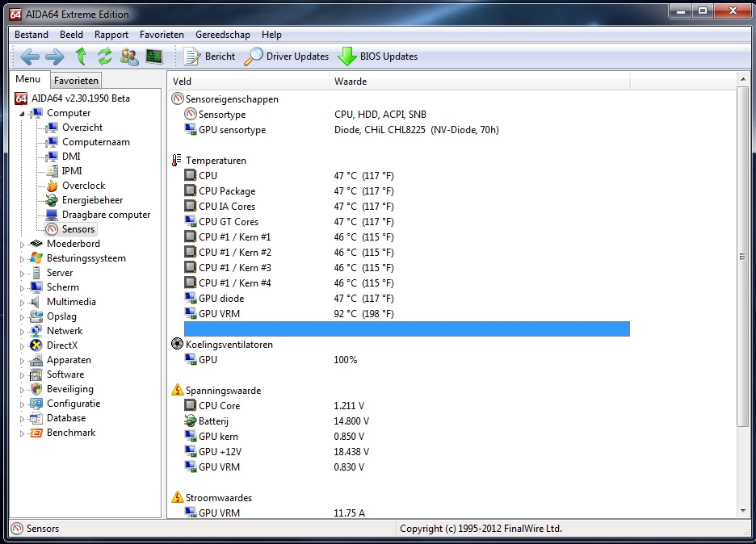Click the vertical scrollbar thumb
The height and width of the screenshot is (544, 756).
pos(742,257)
